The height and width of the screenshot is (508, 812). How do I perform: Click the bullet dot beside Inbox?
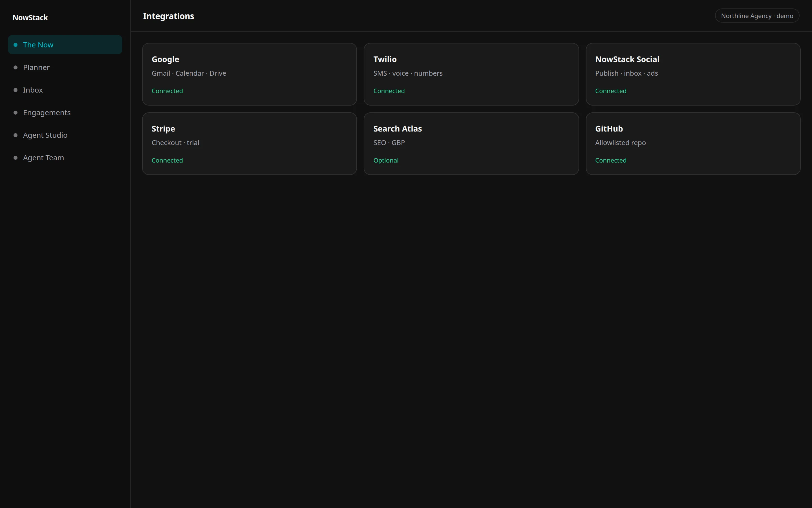pyautogui.click(x=16, y=90)
